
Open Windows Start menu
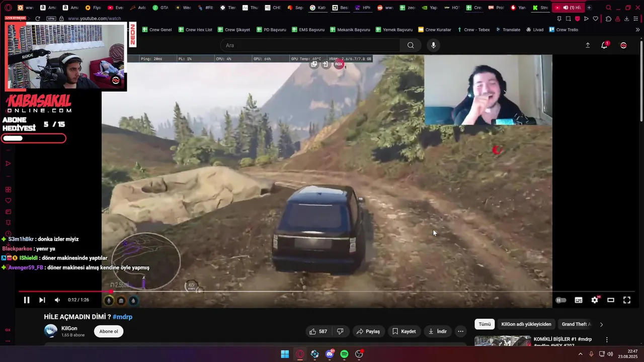(x=285, y=354)
